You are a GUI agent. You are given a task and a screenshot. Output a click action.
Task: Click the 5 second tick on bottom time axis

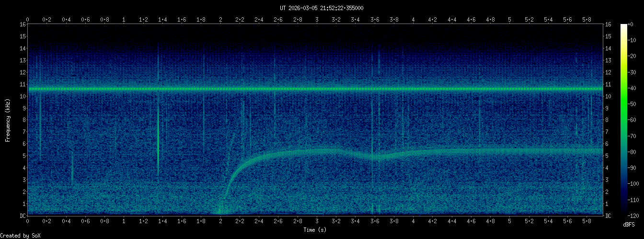point(509,221)
